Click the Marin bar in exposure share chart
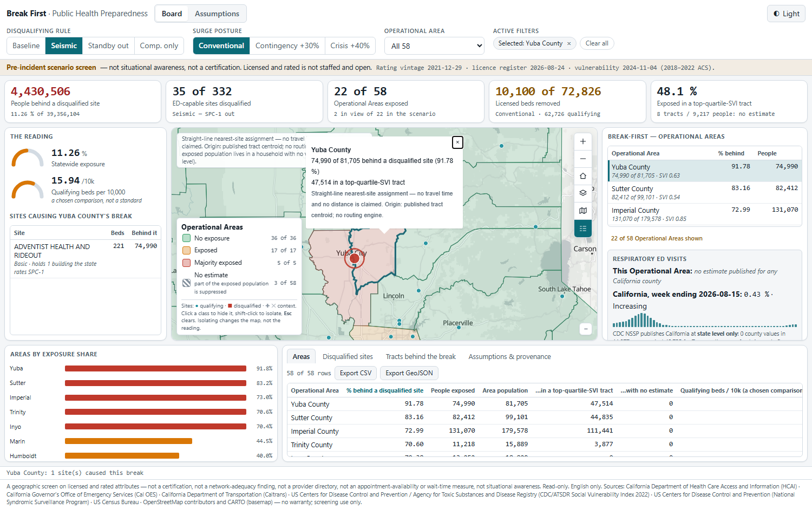The width and height of the screenshot is (812, 509). coord(128,441)
